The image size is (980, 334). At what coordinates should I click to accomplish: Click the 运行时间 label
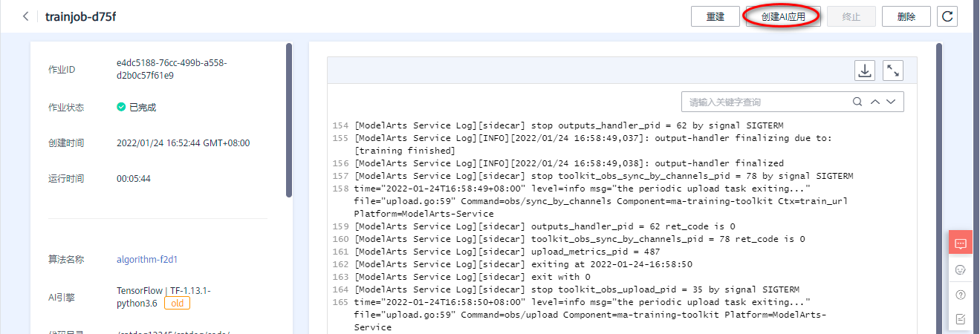(x=66, y=179)
